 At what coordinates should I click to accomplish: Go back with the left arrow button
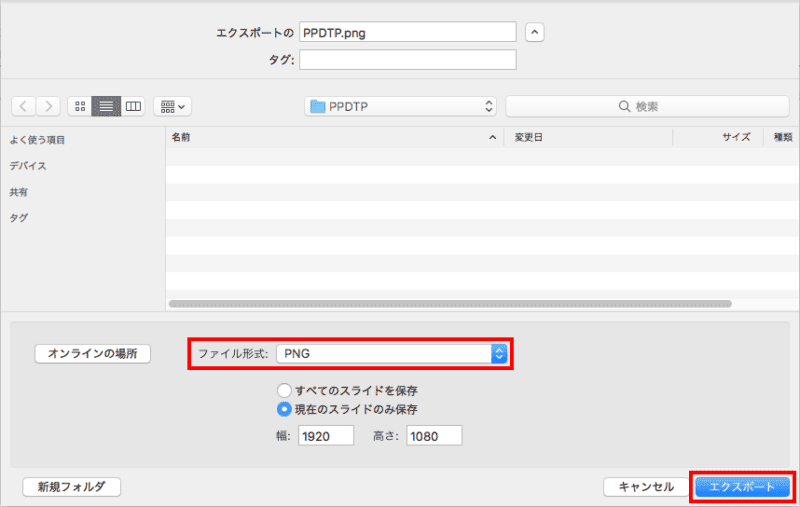pos(23,106)
